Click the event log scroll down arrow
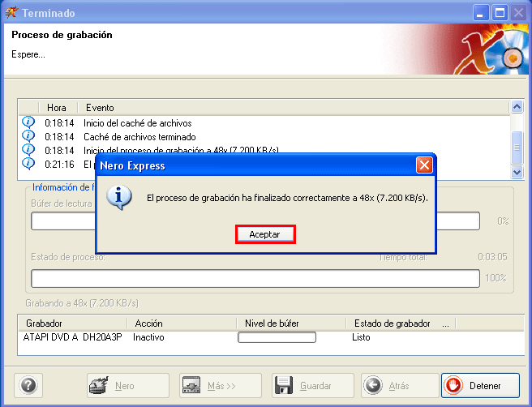Screen dimensions: 532x407 517,173
